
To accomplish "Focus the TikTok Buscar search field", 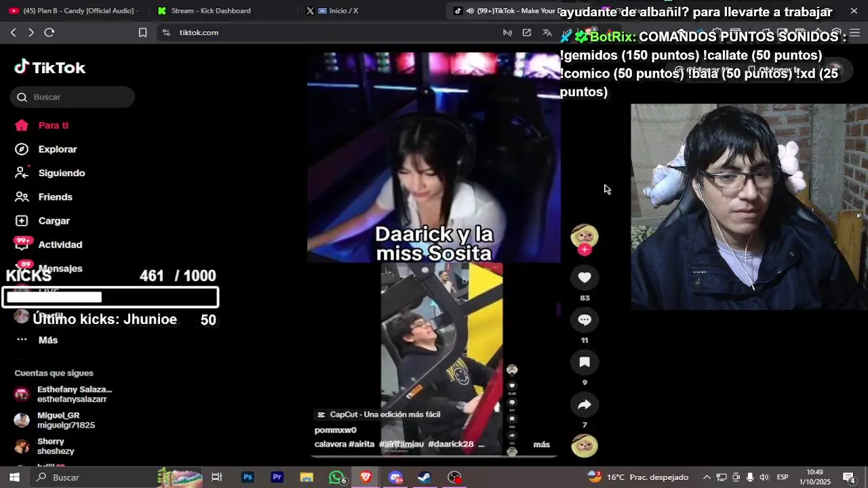I will click(73, 97).
